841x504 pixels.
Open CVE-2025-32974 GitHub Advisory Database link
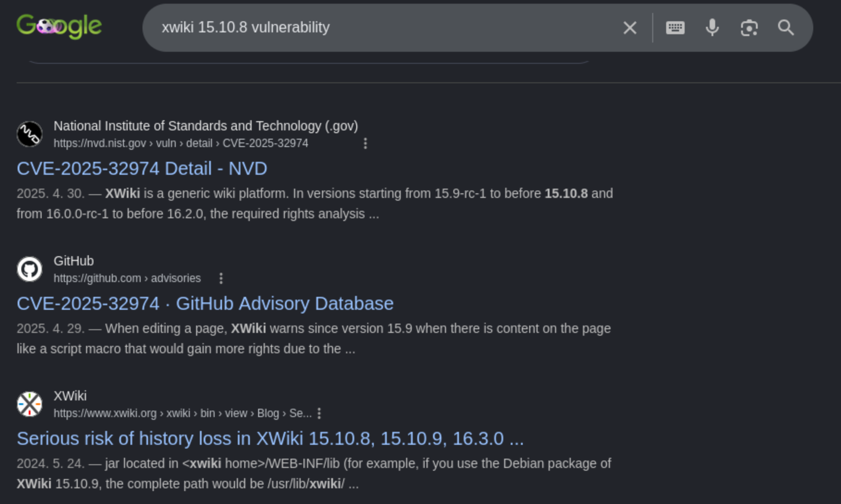(x=205, y=303)
